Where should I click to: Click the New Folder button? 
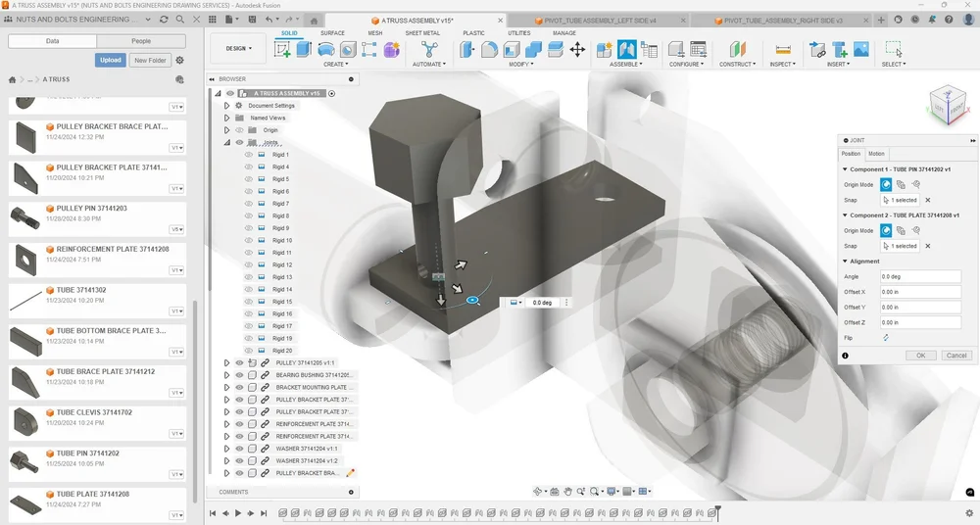(x=150, y=60)
